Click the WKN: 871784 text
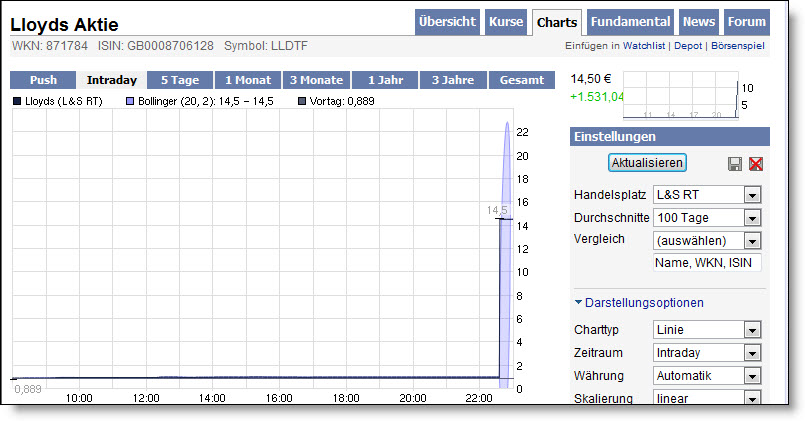Viewport: 805px width, 421px height. (x=50, y=46)
